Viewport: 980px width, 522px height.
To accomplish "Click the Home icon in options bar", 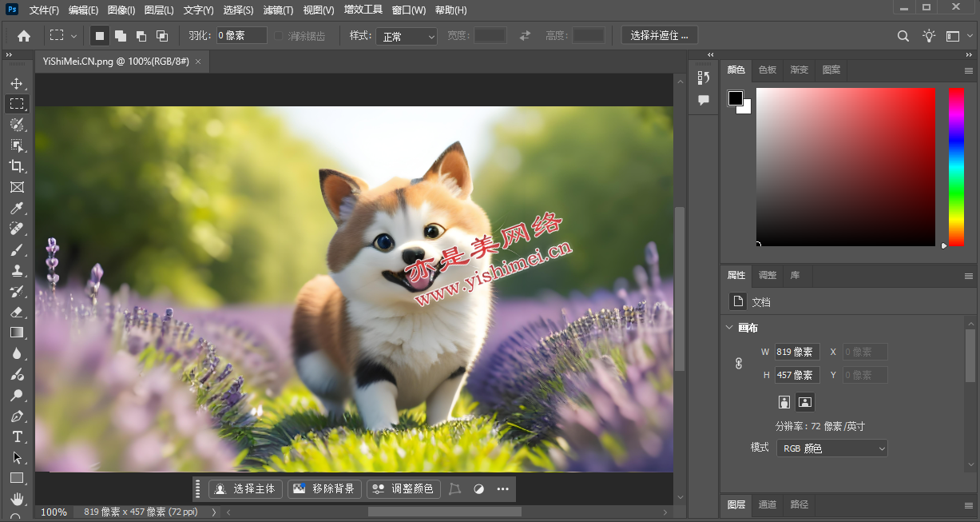I will tap(24, 36).
